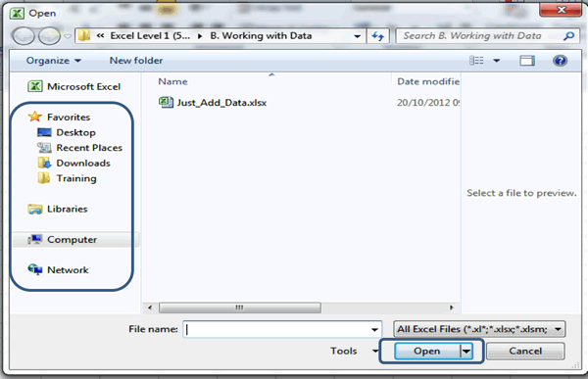Open the view options dropdown arrow
This screenshot has width=588, height=379.
[x=497, y=61]
